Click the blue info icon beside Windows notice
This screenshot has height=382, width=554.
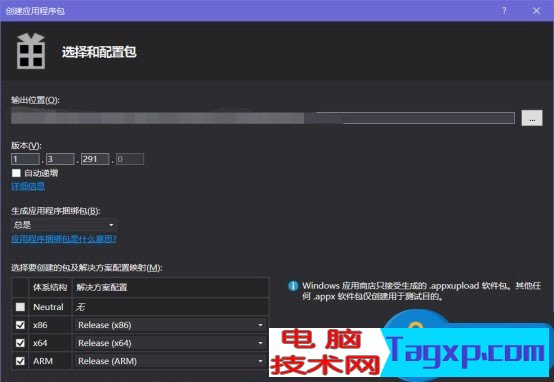tap(293, 286)
